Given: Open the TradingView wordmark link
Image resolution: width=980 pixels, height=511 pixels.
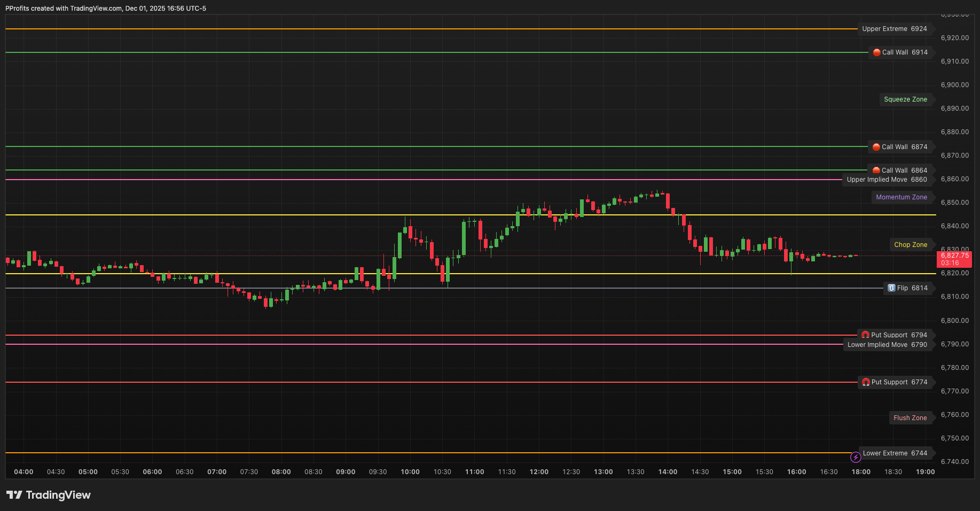Looking at the screenshot, I should (x=58, y=495).
